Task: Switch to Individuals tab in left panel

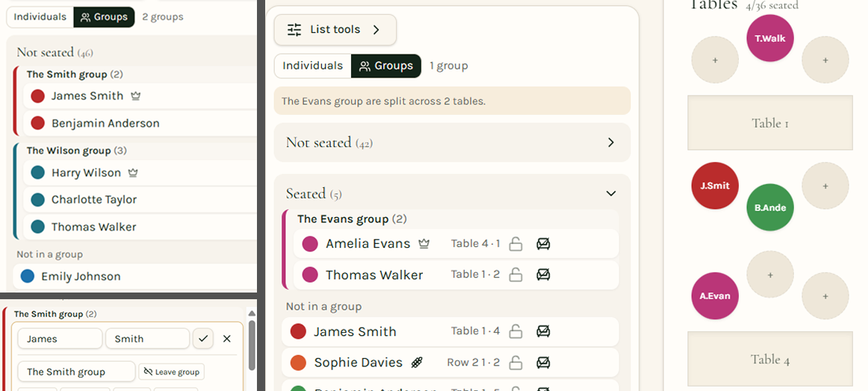Action: 40,17
